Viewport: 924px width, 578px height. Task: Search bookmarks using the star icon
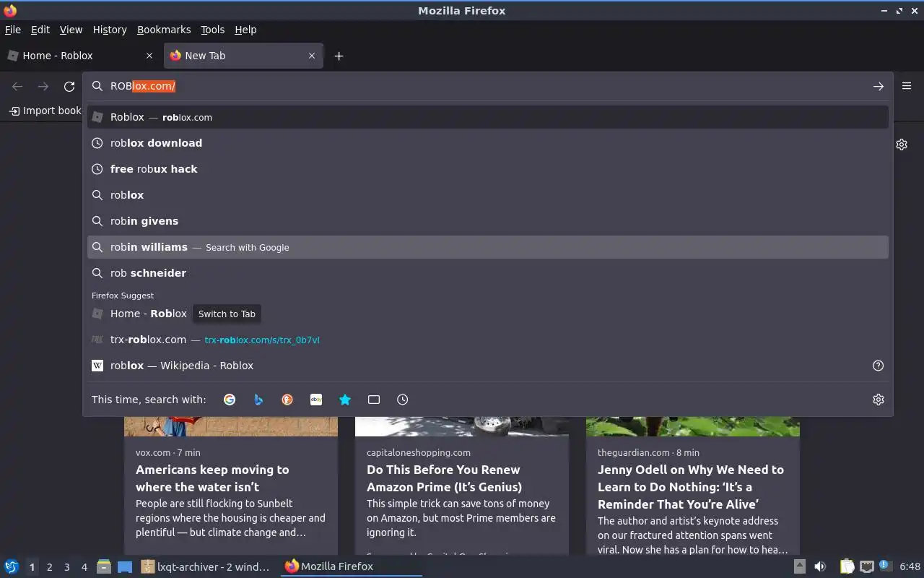coord(345,400)
